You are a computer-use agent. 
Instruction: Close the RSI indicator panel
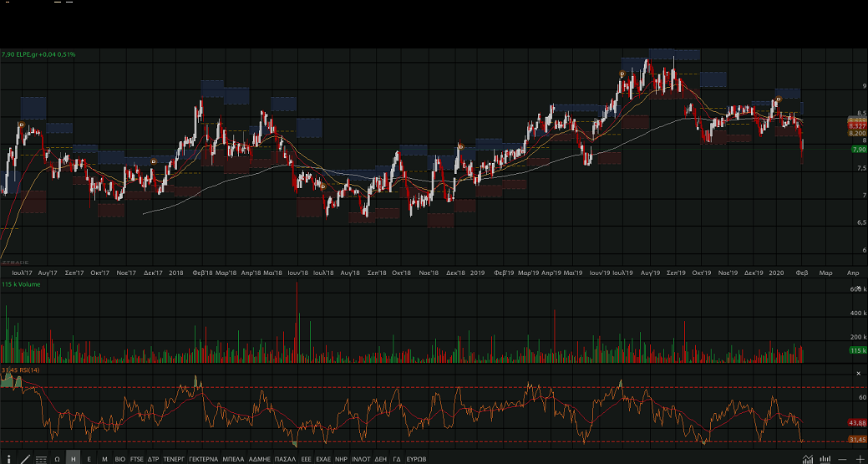(858, 373)
